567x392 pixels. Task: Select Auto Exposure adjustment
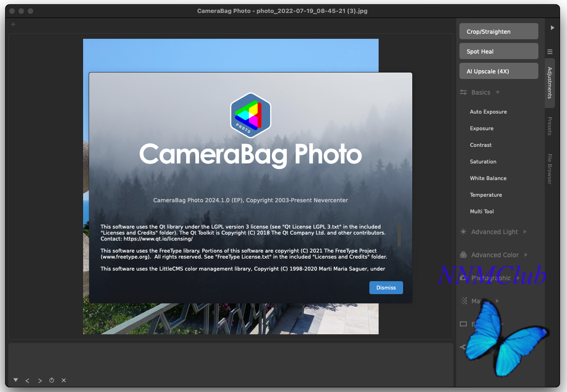coord(488,112)
